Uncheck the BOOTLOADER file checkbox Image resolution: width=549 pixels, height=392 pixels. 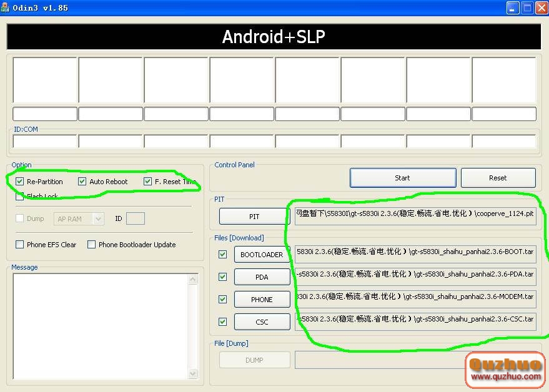tap(222, 255)
